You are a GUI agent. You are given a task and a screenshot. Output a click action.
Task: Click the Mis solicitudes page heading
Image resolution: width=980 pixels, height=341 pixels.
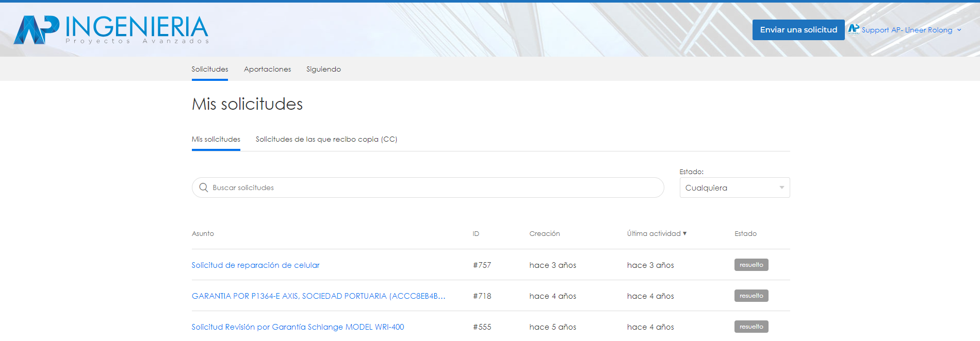pos(248,104)
